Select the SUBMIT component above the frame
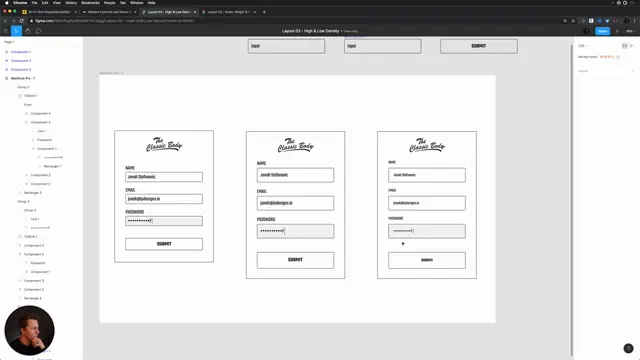This screenshot has width=640, height=360. tap(479, 46)
